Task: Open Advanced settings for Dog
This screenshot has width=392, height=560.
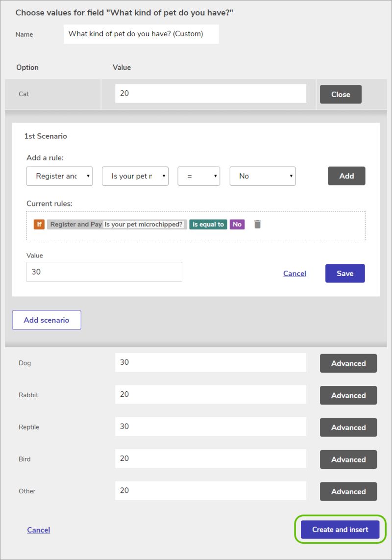Action: click(348, 363)
